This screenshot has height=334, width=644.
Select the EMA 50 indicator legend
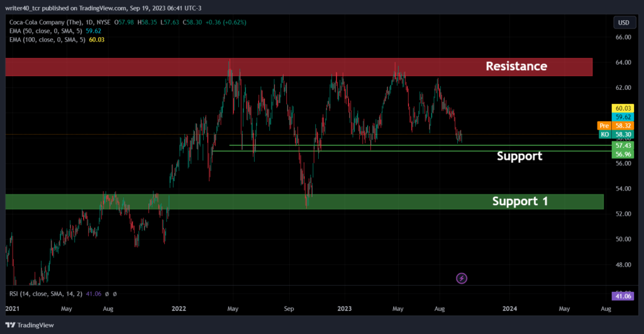click(55, 31)
